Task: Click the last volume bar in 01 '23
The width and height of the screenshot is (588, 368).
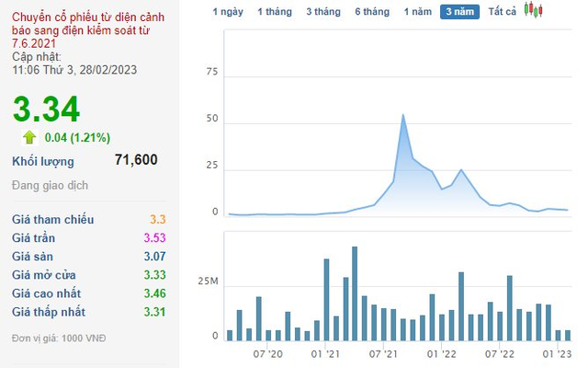Action: pos(568,335)
